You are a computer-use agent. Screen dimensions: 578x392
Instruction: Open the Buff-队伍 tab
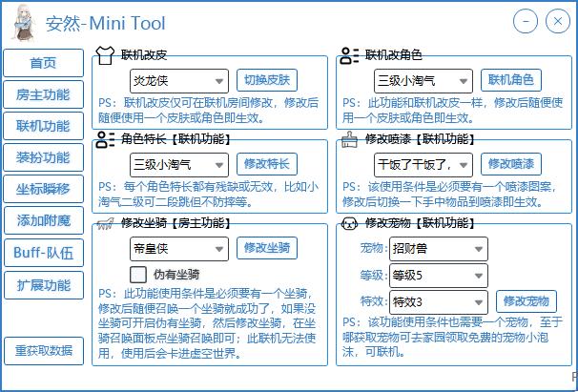[x=44, y=253]
